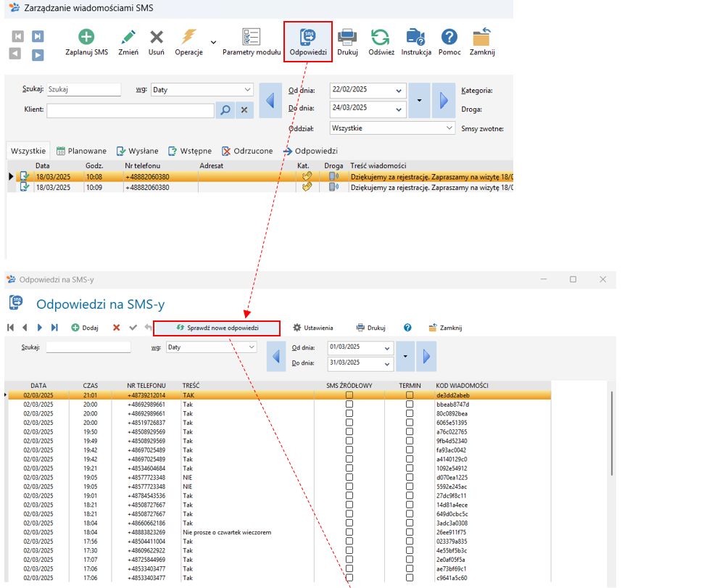Image resolution: width=709 pixels, height=588 pixels.
Task: Go to last record in Odpowiedzi na SMS-y
Action: 54,328
